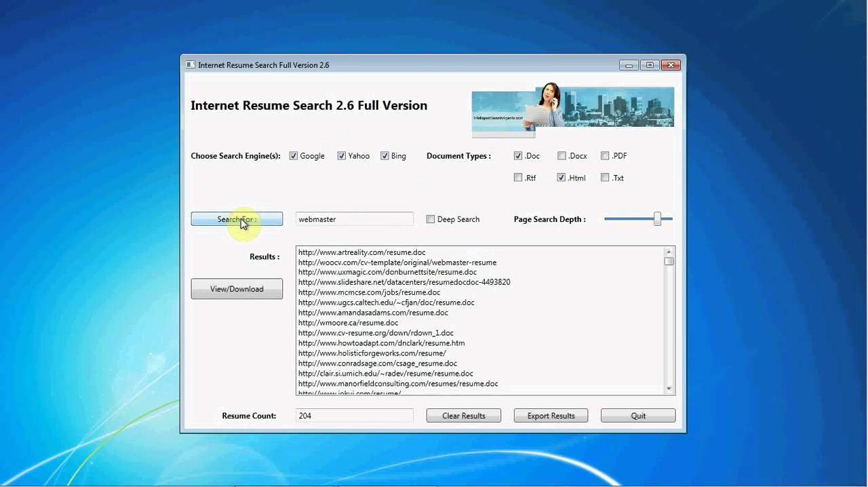Screen dimensions: 868x487
Task: Click Export Results button
Action: point(551,416)
